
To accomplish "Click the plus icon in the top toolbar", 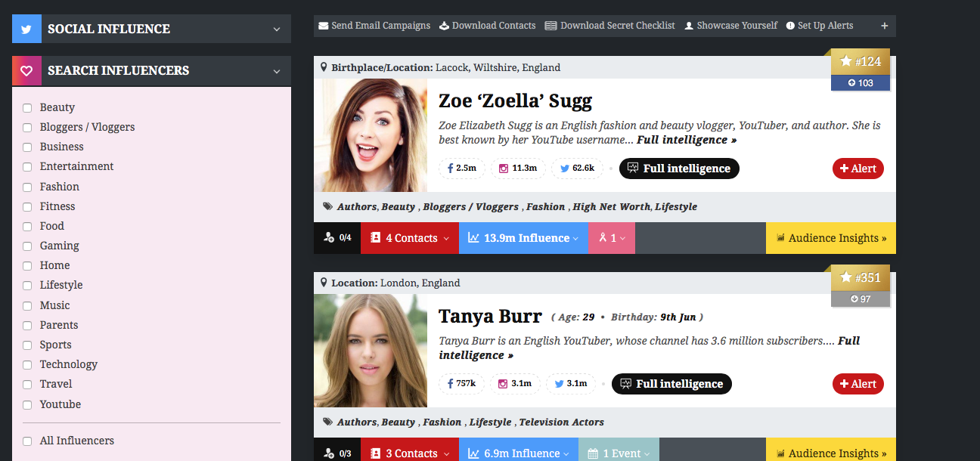I will [x=885, y=26].
